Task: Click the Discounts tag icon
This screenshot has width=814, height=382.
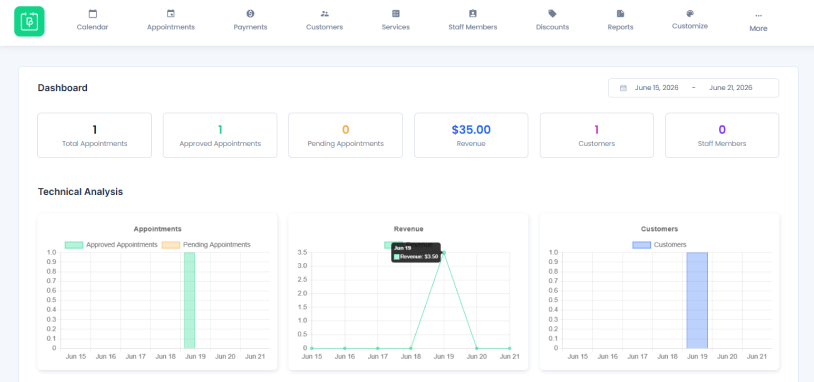Action: (x=552, y=14)
